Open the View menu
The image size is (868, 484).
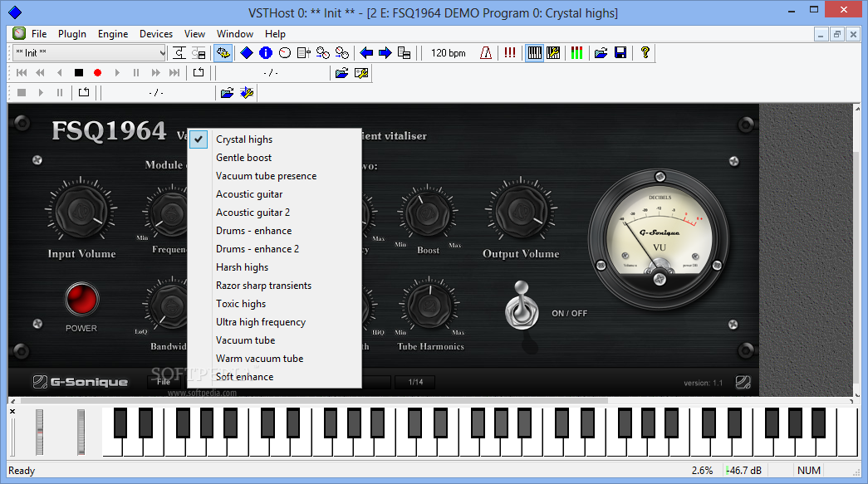[194, 34]
